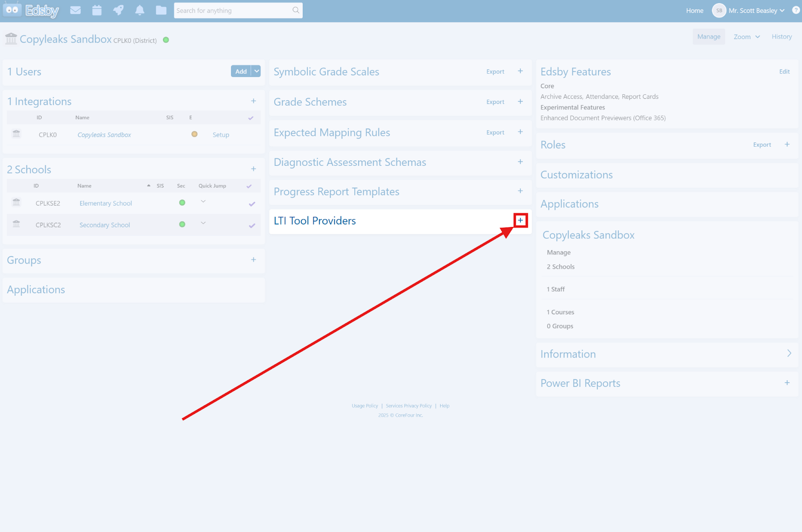
Task: Open Customizations section
Action: (x=576, y=175)
